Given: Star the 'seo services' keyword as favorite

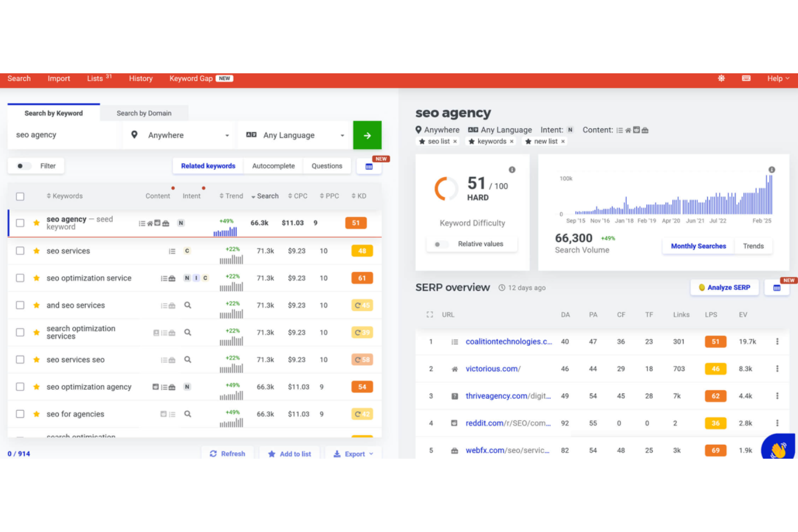Looking at the screenshot, I should tap(36, 251).
